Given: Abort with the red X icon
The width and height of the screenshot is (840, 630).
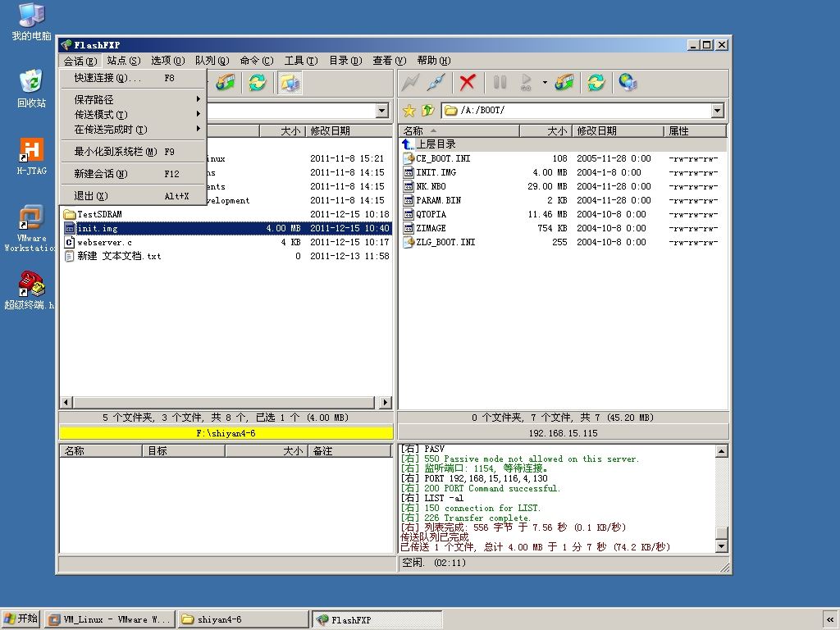Looking at the screenshot, I should click(x=467, y=83).
